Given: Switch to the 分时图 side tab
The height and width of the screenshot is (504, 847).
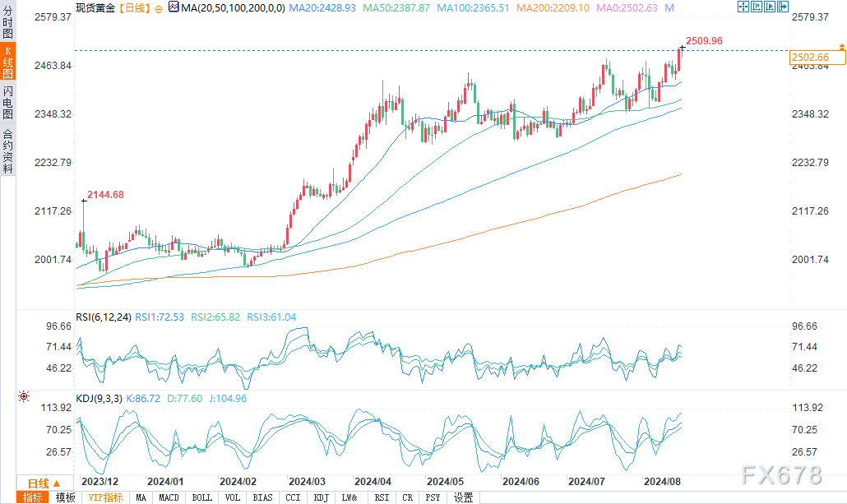Looking at the screenshot, I should (x=7, y=20).
